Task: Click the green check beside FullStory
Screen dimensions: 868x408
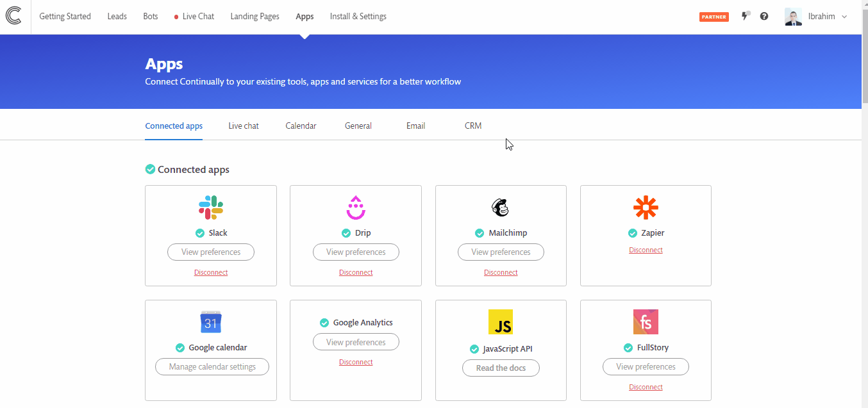Action: coord(628,348)
